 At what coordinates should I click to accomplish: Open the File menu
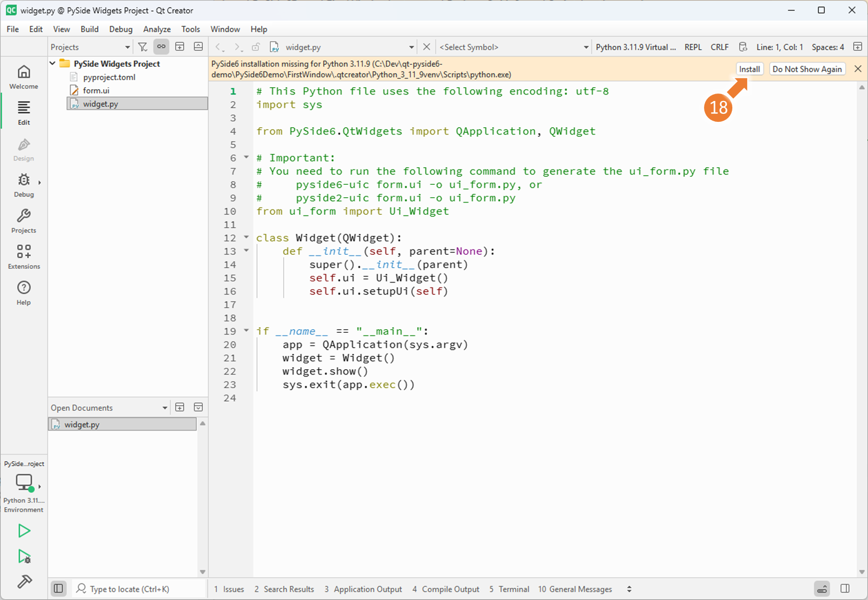[13, 29]
